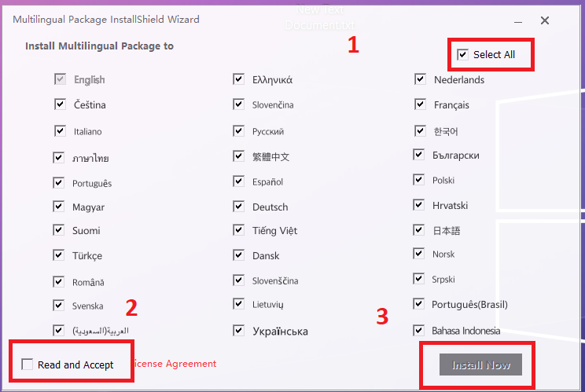
Task: Deselect the Türkçe checkbox
Action: [58, 255]
